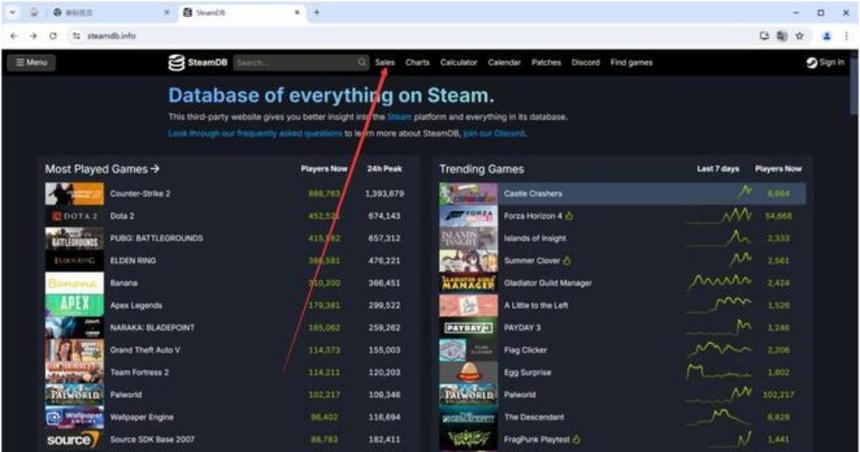This screenshot has height=452, width=860.
Task: Click fire icon beside FragPunk Playtest
Action: (x=576, y=439)
